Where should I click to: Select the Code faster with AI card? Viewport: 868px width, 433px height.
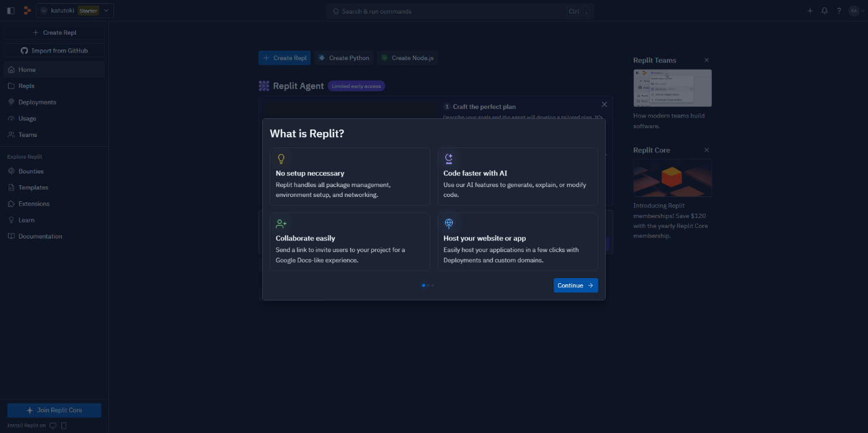click(518, 177)
